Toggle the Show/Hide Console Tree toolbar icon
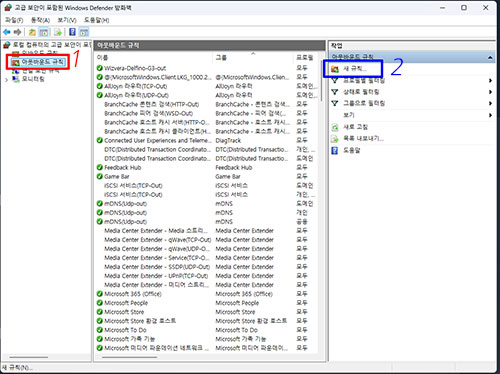This screenshot has height=374, width=500. pos(44,32)
